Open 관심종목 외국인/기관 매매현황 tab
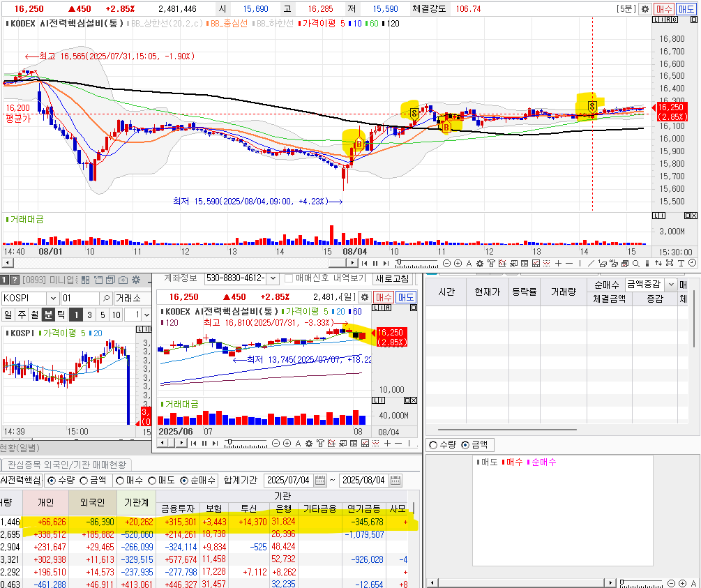Viewport: 701px width, 588px height. click(x=67, y=465)
